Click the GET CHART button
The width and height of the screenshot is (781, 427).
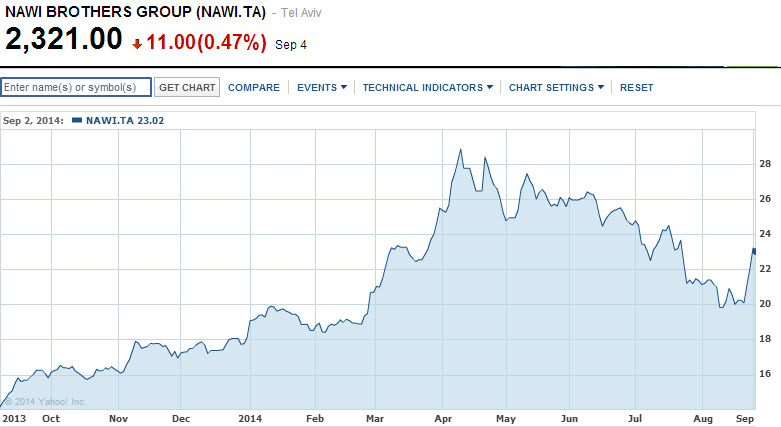pyautogui.click(x=187, y=87)
